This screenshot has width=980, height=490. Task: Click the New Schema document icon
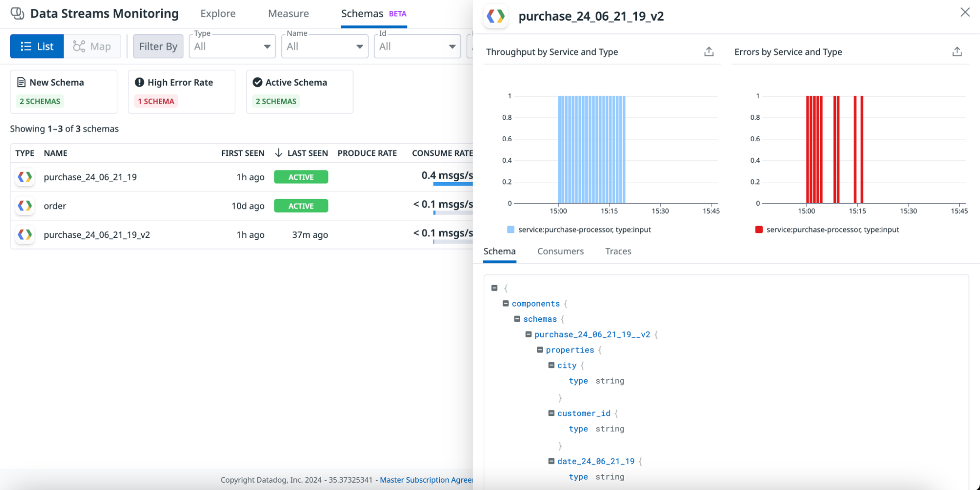click(21, 82)
